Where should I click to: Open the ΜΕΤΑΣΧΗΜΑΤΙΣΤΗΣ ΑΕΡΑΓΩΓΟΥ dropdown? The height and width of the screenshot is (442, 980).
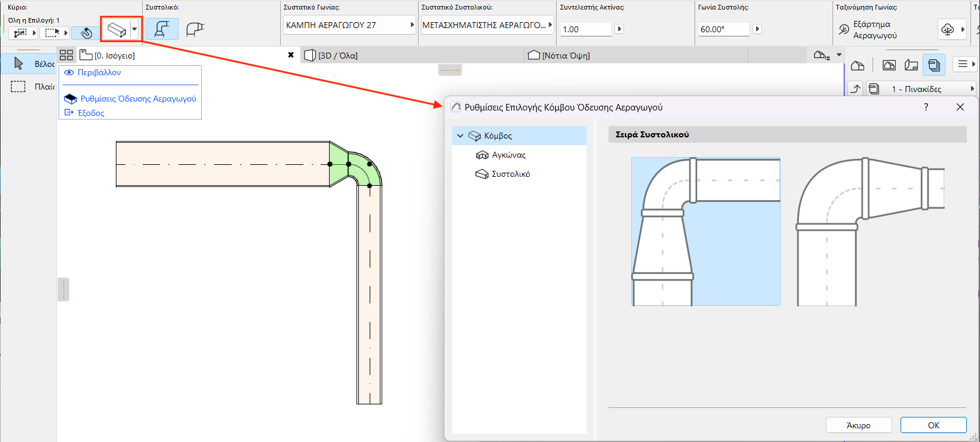487,25
